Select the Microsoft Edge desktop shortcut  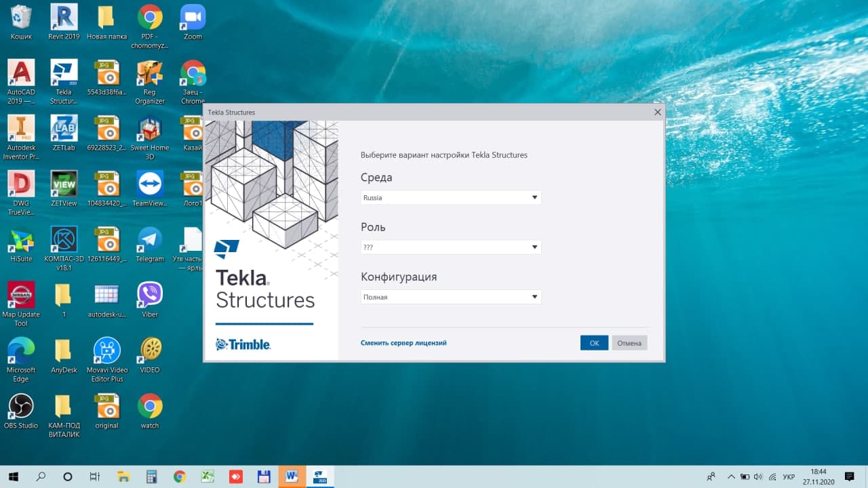21,360
